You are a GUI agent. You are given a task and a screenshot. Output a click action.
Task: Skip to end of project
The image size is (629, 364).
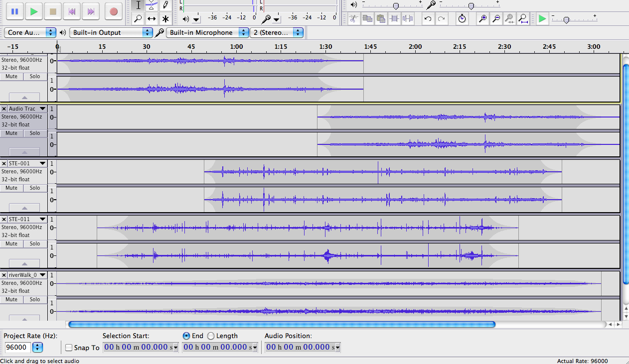pos(91,11)
